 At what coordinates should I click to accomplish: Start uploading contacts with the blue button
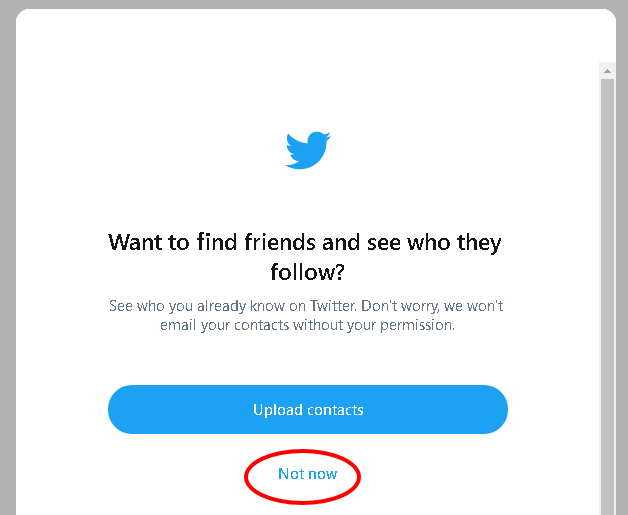coord(308,409)
